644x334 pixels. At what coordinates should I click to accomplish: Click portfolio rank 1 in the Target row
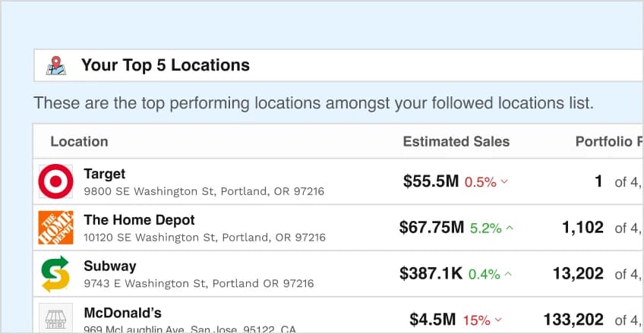click(598, 181)
